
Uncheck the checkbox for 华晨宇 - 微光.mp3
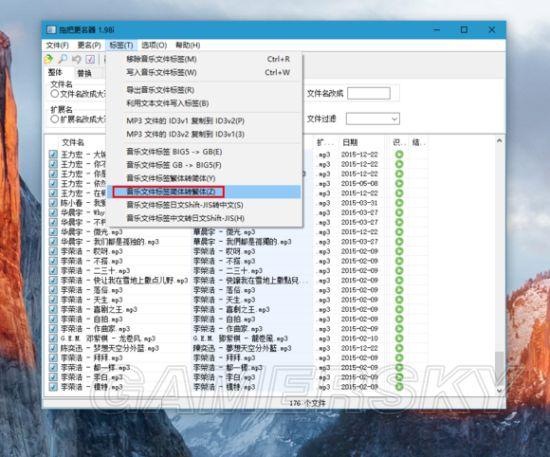pyautogui.click(x=53, y=232)
